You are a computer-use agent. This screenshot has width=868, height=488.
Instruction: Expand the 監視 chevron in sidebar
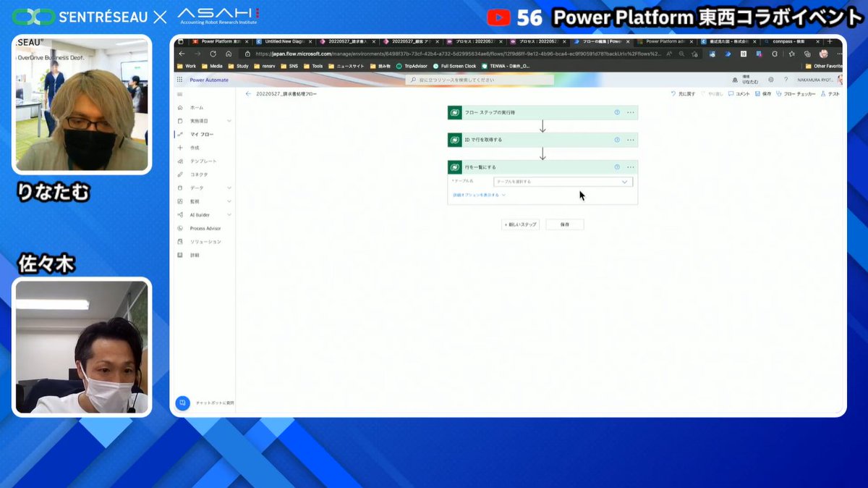229,201
